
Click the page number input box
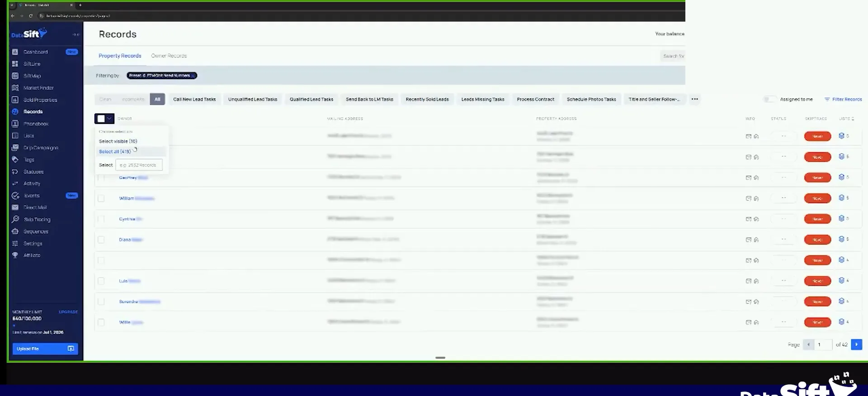point(823,344)
